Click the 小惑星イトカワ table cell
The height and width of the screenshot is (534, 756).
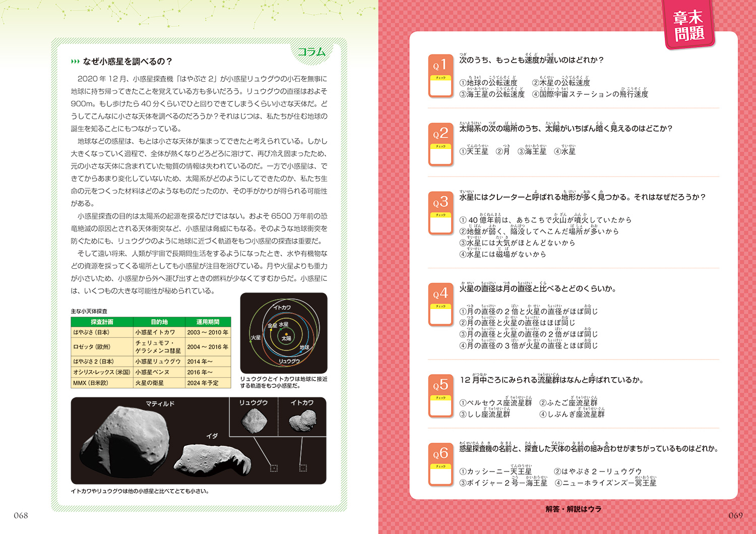pyautogui.click(x=159, y=332)
